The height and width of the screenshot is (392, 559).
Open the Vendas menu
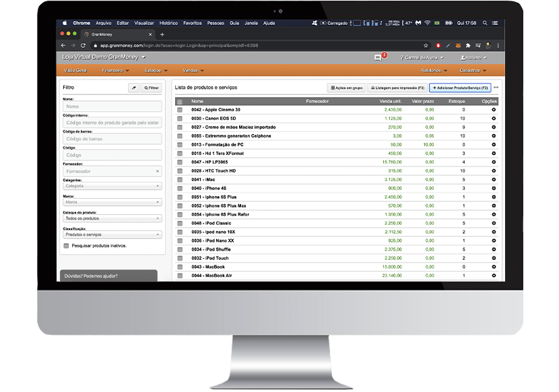coord(193,71)
